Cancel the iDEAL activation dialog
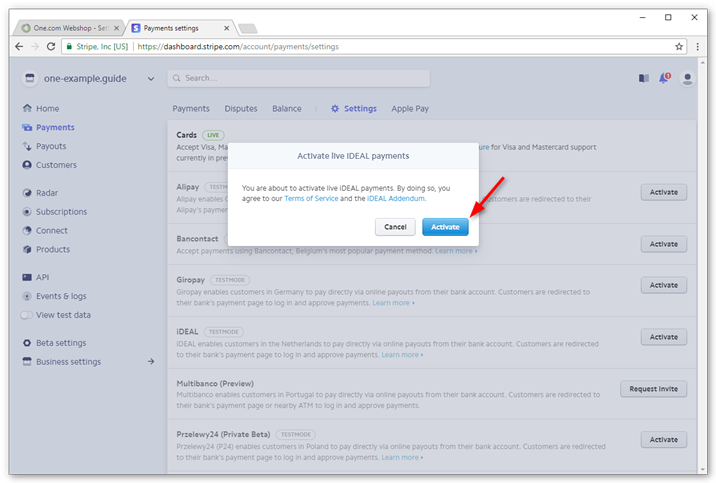 coord(395,227)
